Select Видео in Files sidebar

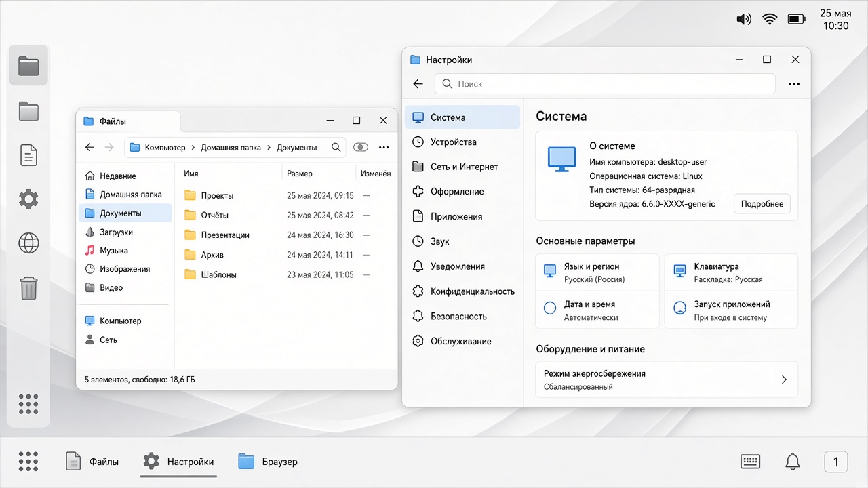(x=125, y=287)
